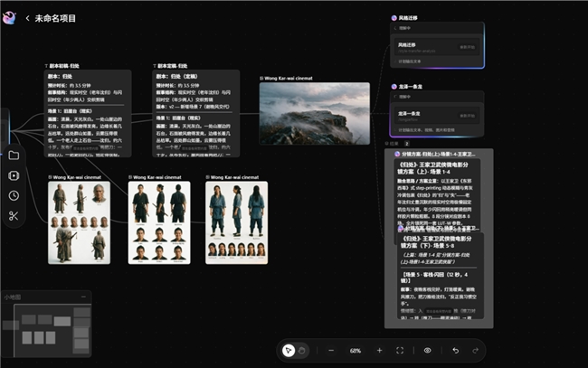The width and height of the screenshot is (588, 368).
Task: Redo the last undone action
Action: (476, 351)
